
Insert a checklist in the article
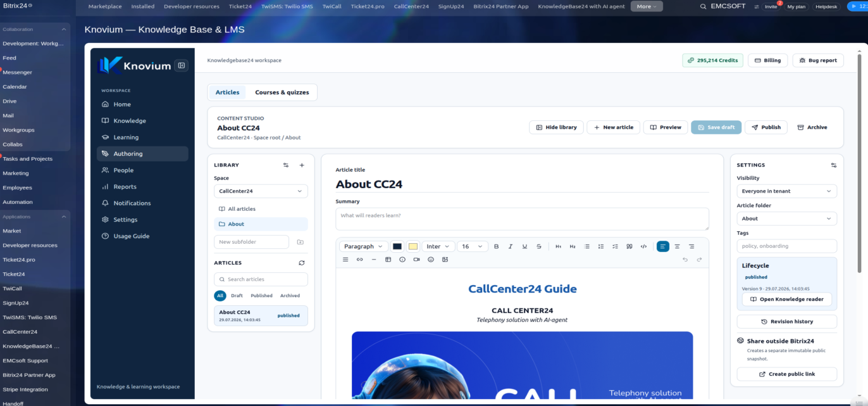tap(615, 246)
